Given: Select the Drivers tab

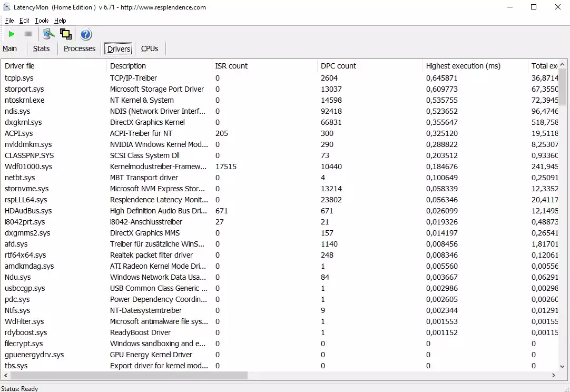Looking at the screenshot, I should (119, 48).
